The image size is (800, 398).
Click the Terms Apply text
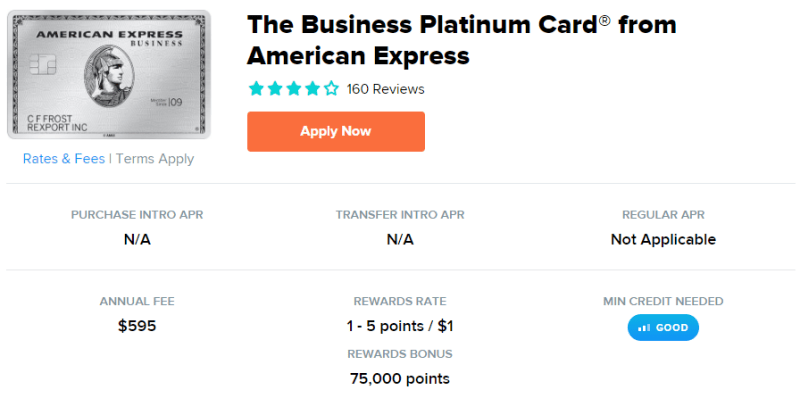click(x=155, y=159)
